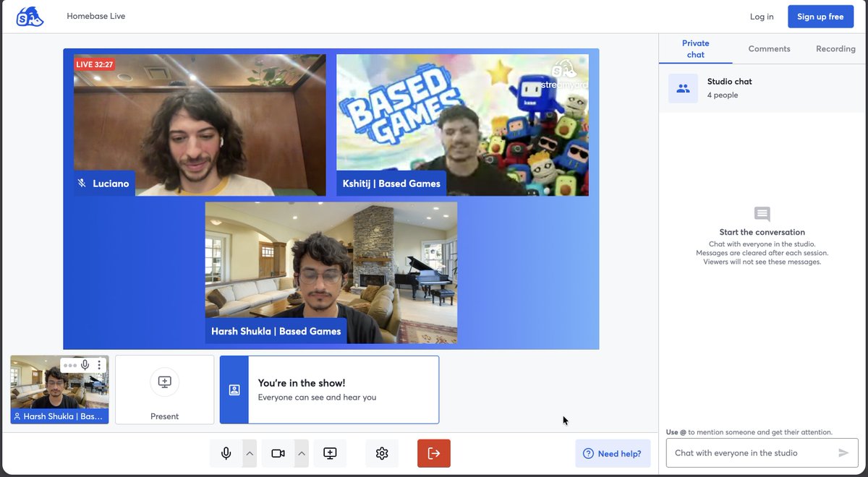
Task: Switch to the Comments tab
Action: (769, 48)
